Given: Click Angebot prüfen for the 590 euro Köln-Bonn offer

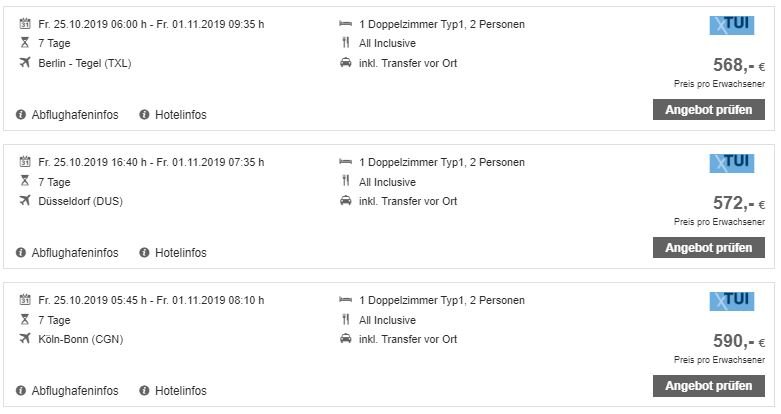Looking at the screenshot, I should click(x=709, y=386).
